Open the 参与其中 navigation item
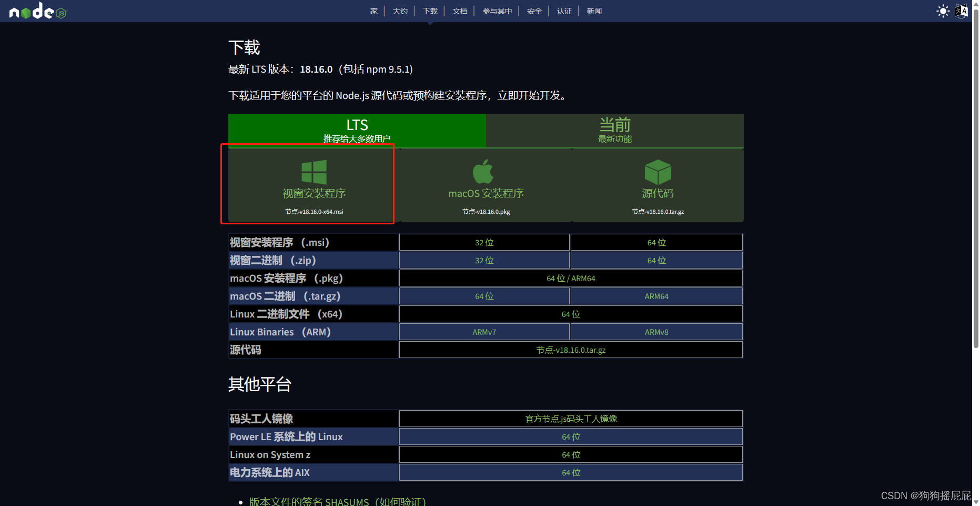Screen dimensions: 980x506 pos(498,11)
